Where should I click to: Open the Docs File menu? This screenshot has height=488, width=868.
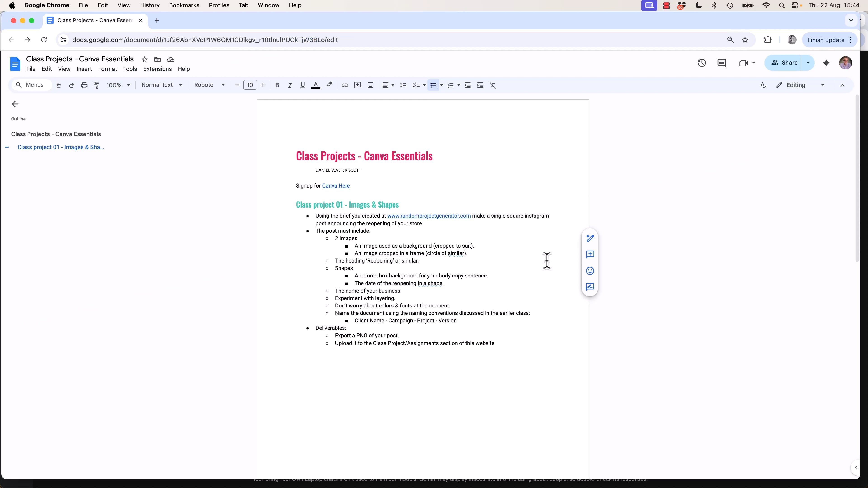click(31, 69)
